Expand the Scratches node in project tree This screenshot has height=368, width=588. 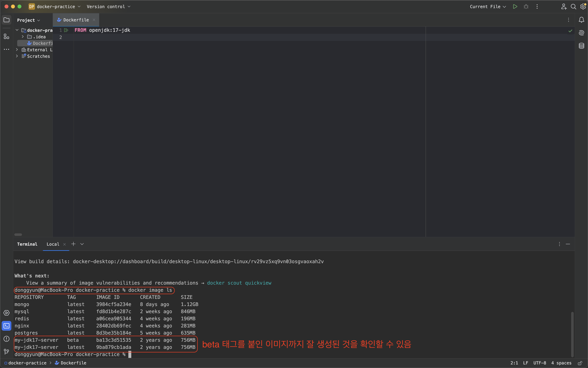pyautogui.click(x=17, y=56)
